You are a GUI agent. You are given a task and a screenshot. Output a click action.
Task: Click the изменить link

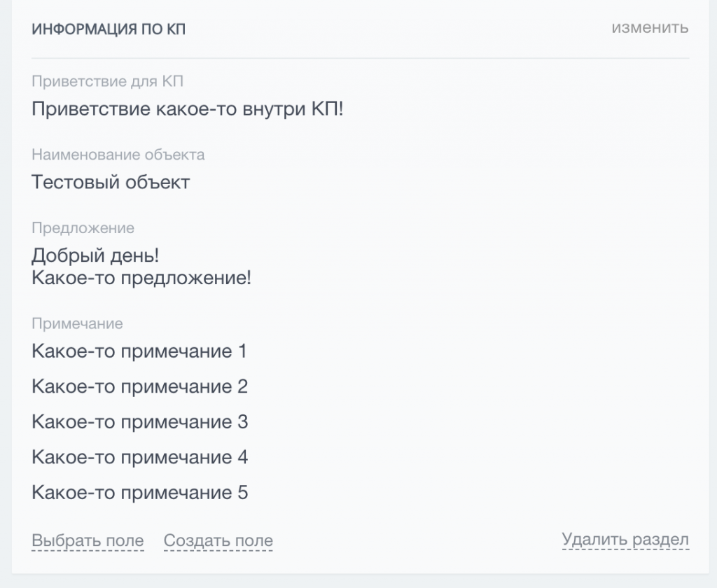pyautogui.click(x=650, y=29)
